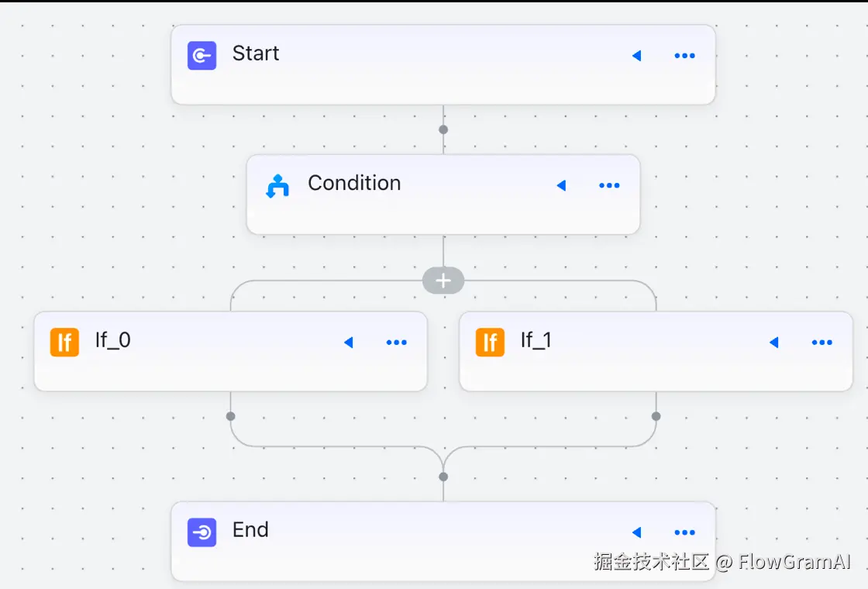Open the End node three-dot menu

(x=684, y=532)
